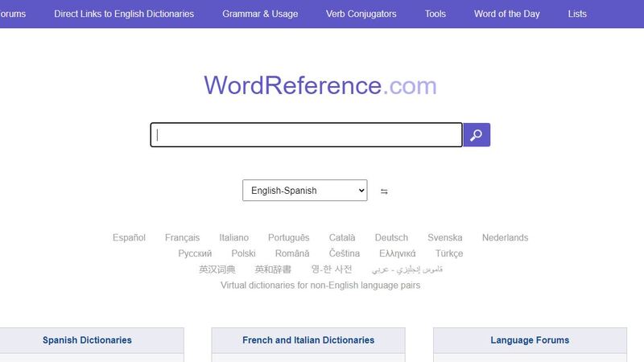Select the Italiano language link

pyautogui.click(x=233, y=237)
